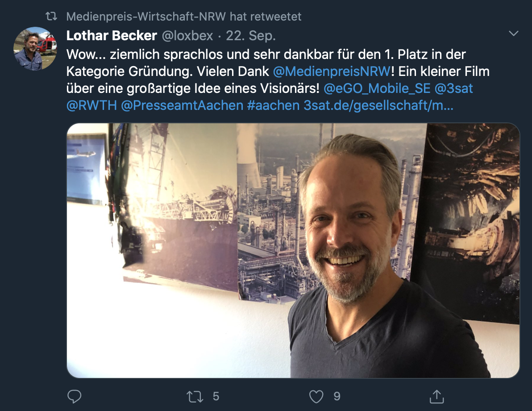The height and width of the screenshot is (411, 532).
Task: Click the reply speech bubble icon
Action: point(74,396)
